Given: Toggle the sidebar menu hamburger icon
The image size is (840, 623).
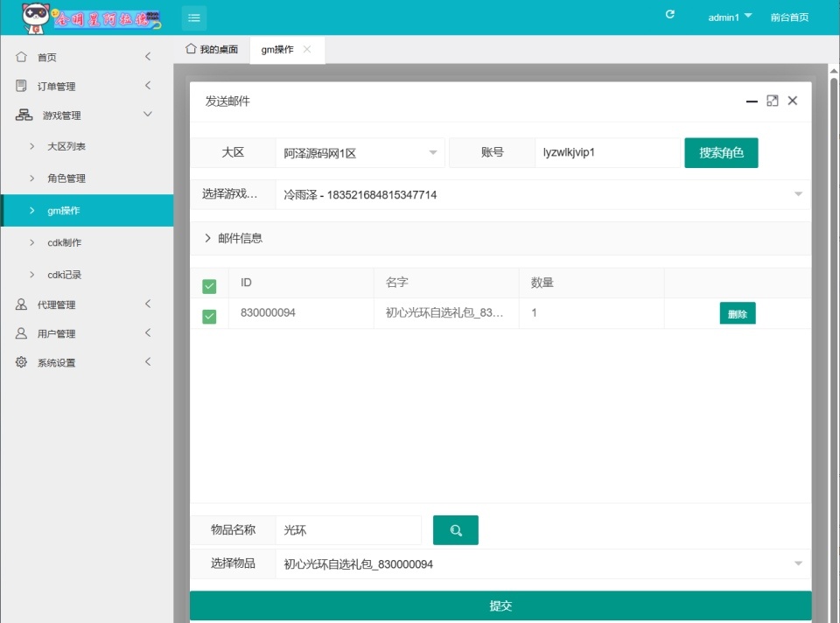Looking at the screenshot, I should pos(194,17).
